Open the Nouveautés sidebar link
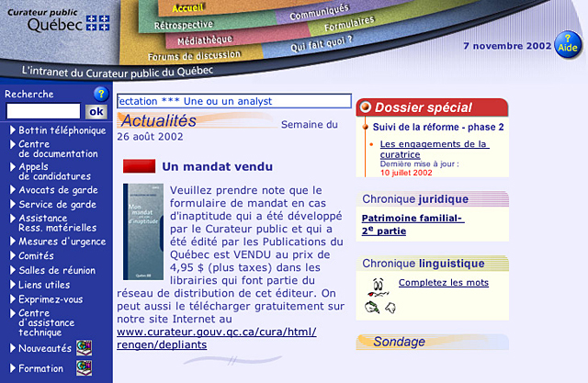The image size is (588, 383). pos(45,348)
